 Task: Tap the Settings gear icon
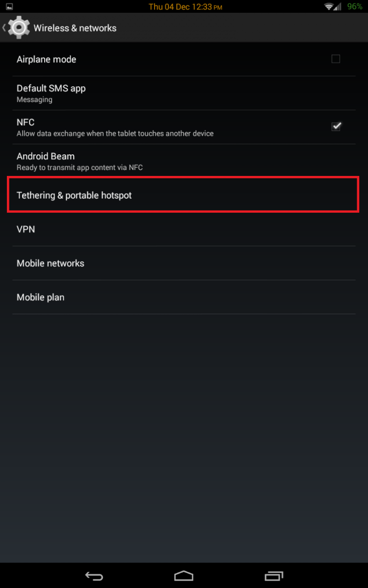tap(19, 27)
